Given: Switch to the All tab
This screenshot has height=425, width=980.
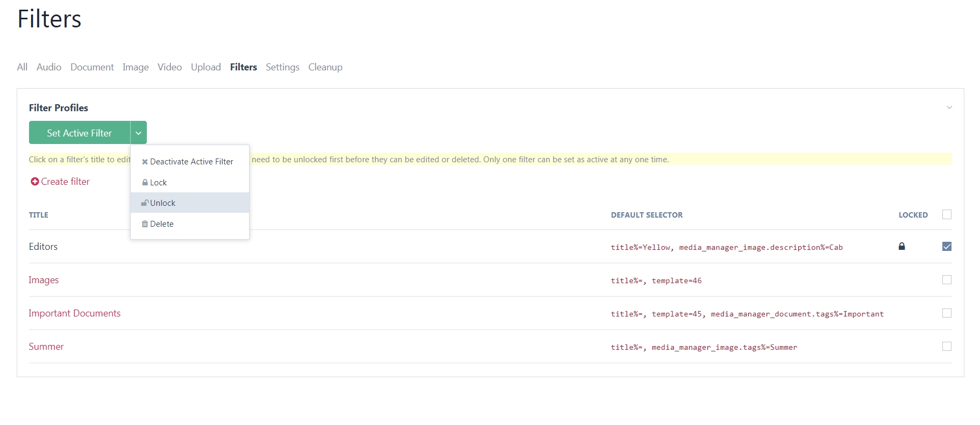Looking at the screenshot, I should pyautogui.click(x=22, y=67).
